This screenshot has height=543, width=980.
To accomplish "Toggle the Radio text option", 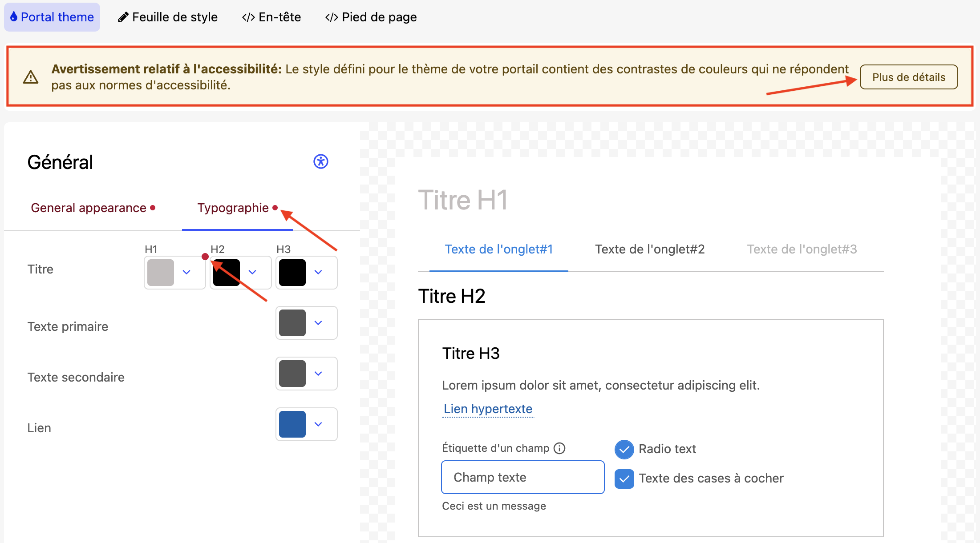I will [624, 449].
